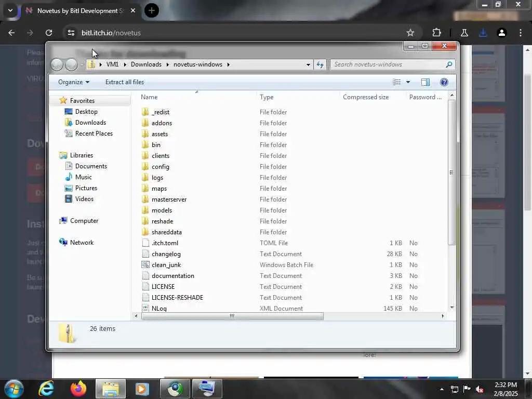Image resolution: width=532 pixels, height=399 pixels.
Task: Open Chrome three-dot menu
Action: (x=521, y=33)
